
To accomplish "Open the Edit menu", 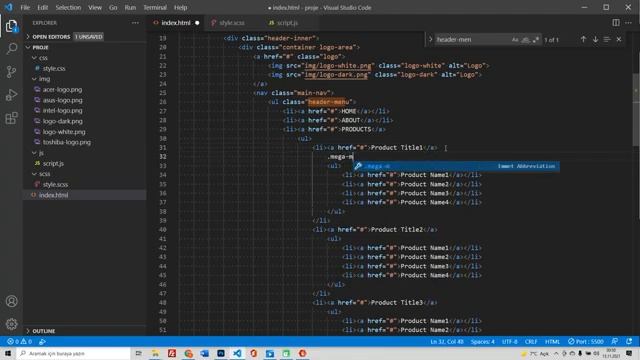I will (x=42, y=7).
